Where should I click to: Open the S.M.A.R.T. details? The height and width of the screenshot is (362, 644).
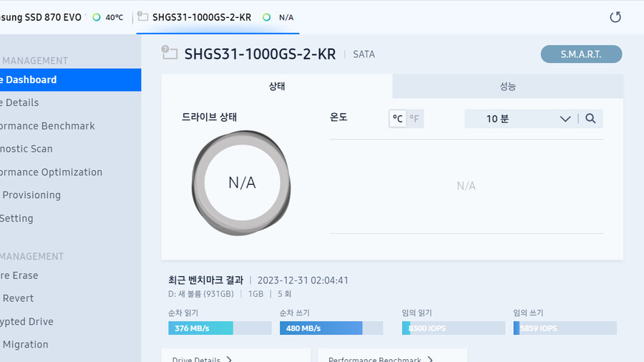[581, 54]
